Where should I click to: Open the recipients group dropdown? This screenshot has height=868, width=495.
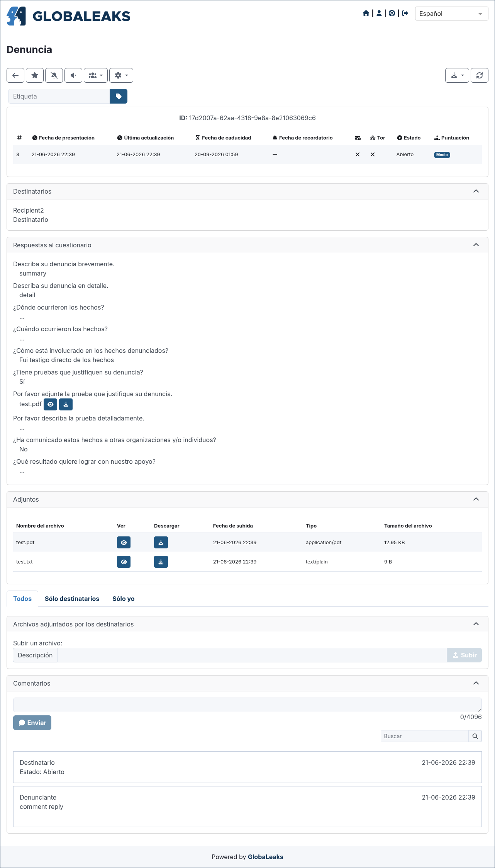pyautogui.click(x=96, y=75)
